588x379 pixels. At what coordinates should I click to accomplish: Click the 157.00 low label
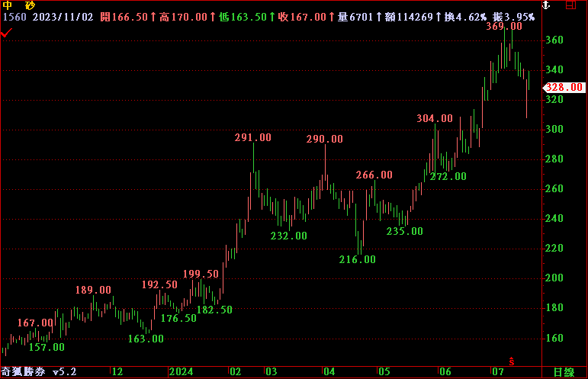pos(47,348)
